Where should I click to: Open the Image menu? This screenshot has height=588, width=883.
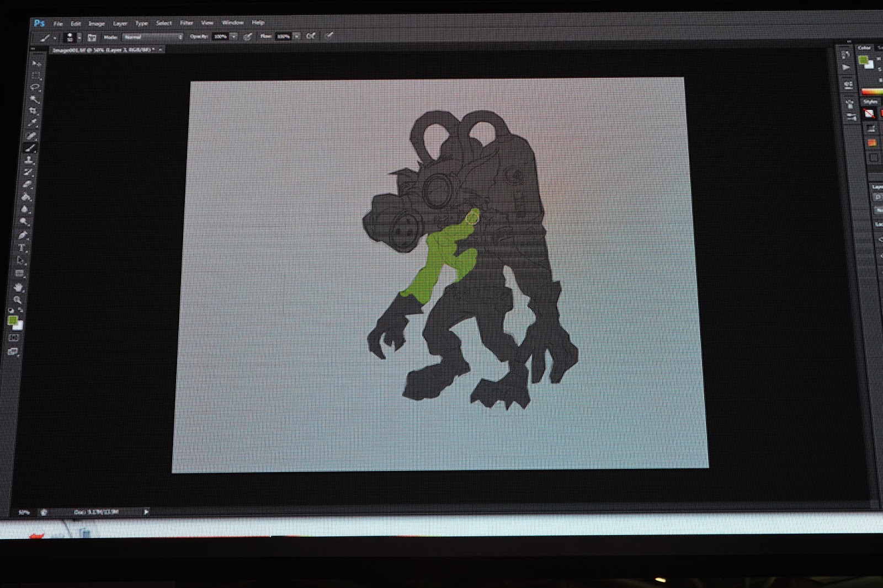tap(97, 24)
